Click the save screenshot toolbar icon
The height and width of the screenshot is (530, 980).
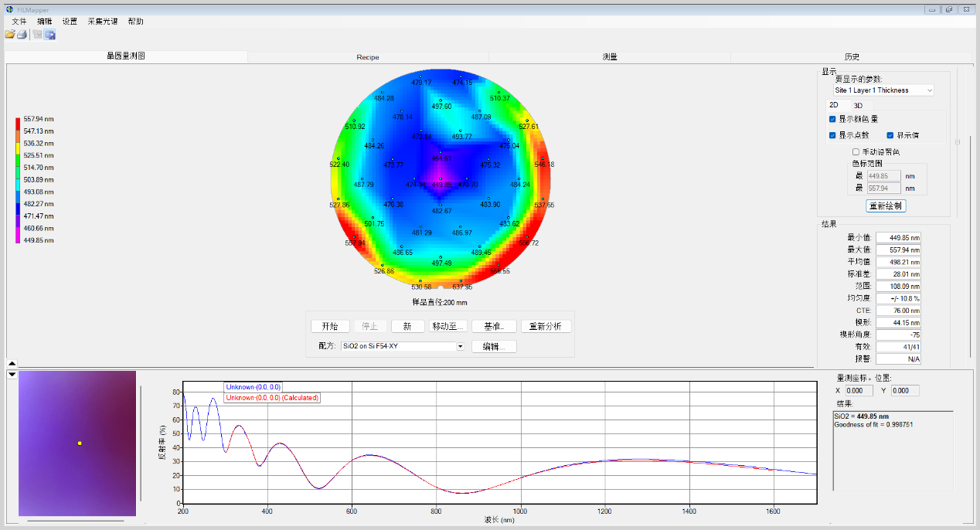50,35
